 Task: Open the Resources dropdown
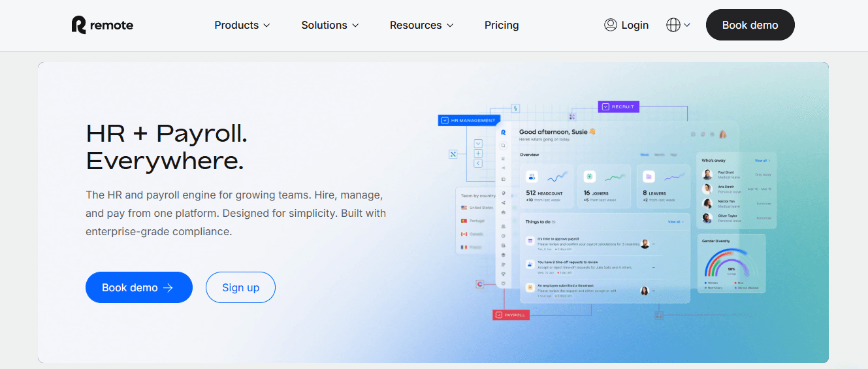tap(421, 25)
